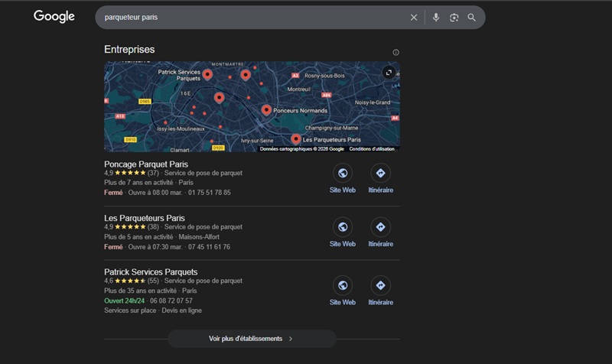
Task: Click 'Plus de 35 ans en activité' text
Action: (140, 291)
